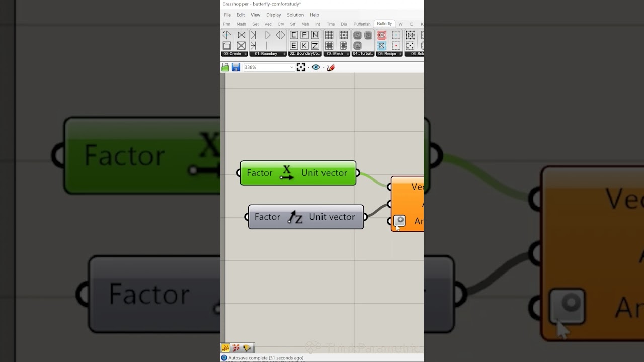Switch to the Math tab
The image size is (644, 362).
242,24
